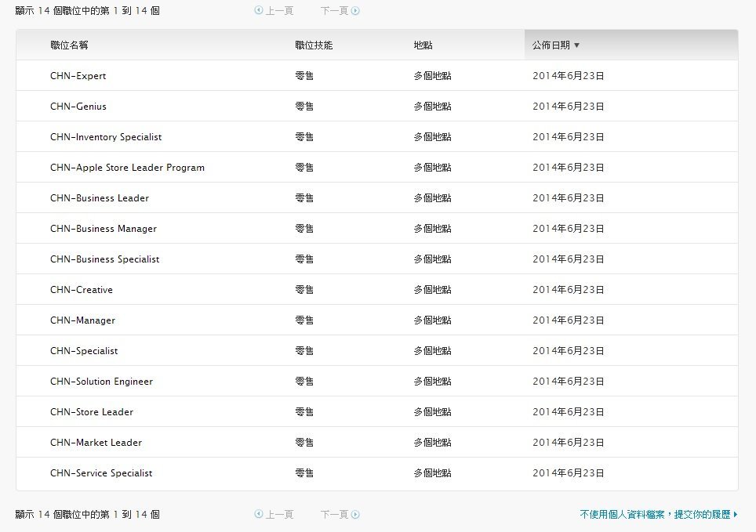Open the CHN-Creative job listing

click(x=82, y=290)
